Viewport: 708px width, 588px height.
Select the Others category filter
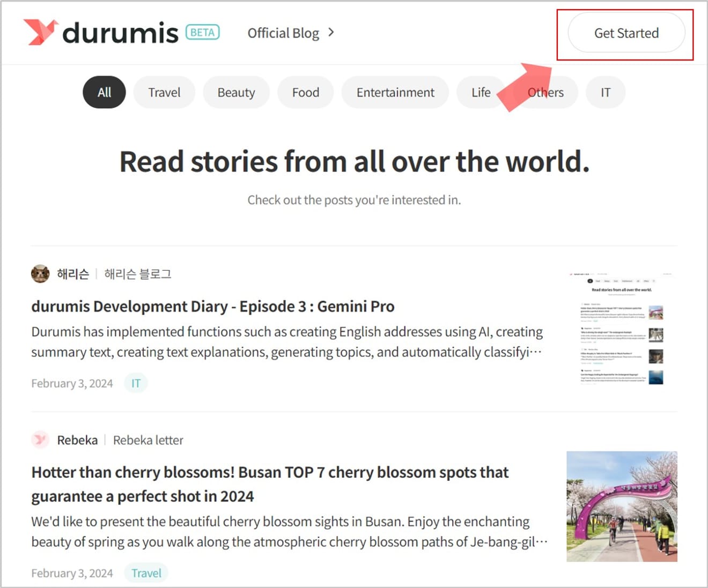[545, 92]
